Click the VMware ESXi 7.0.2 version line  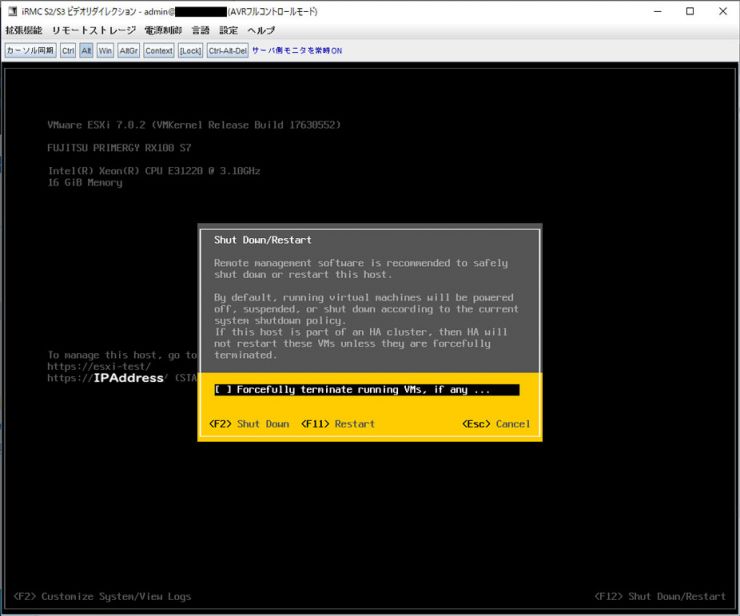[x=194, y=125]
